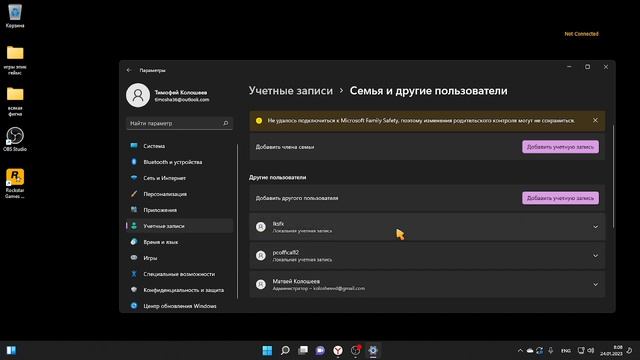This screenshot has height=360, width=640.
Task: Add account for Добавить члена семьи
Action: click(x=560, y=147)
